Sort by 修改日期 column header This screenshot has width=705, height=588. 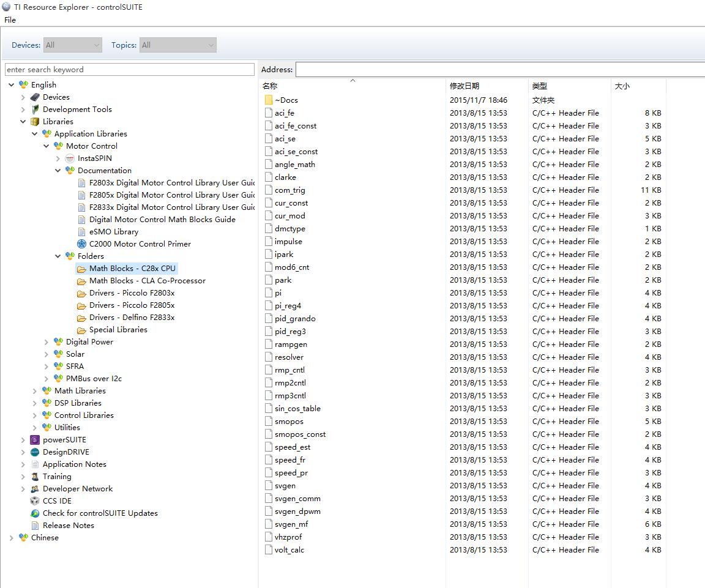click(487, 86)
